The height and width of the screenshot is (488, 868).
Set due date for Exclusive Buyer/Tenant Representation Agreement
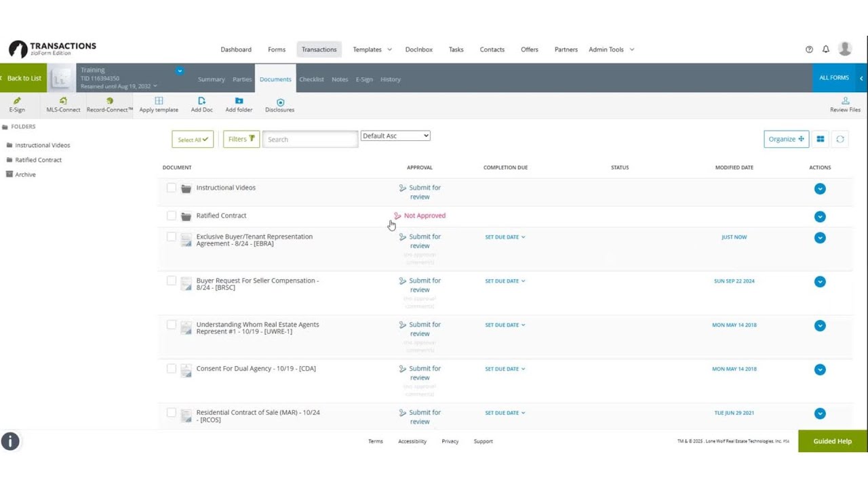point(505,237)
